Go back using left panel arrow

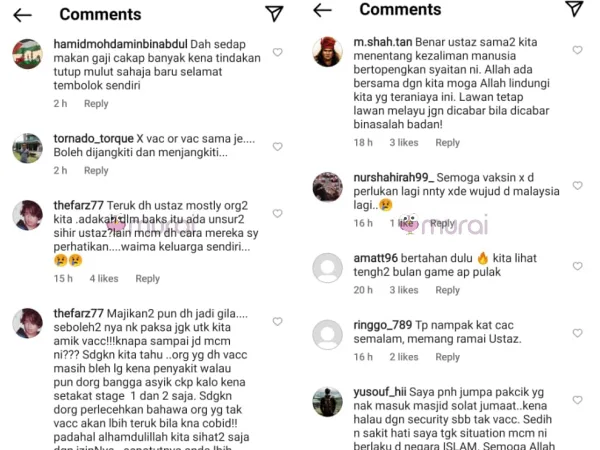tap(22, 15)
